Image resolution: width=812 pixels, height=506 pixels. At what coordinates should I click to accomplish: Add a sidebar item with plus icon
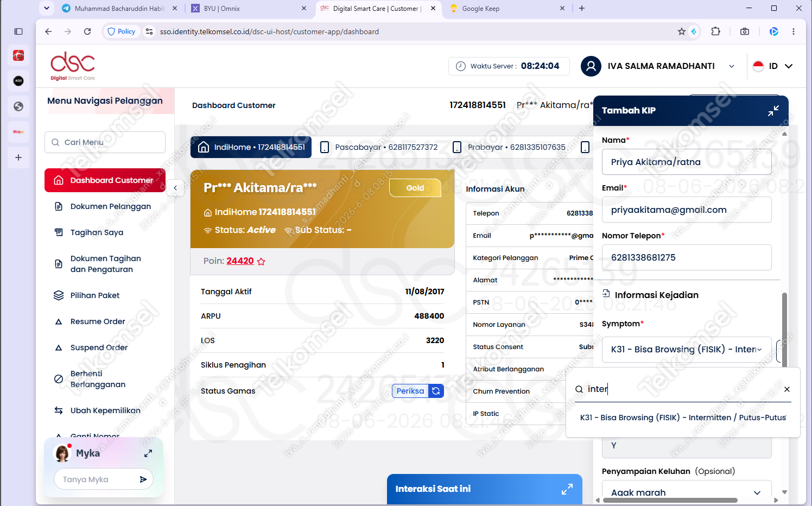(18, 157)
